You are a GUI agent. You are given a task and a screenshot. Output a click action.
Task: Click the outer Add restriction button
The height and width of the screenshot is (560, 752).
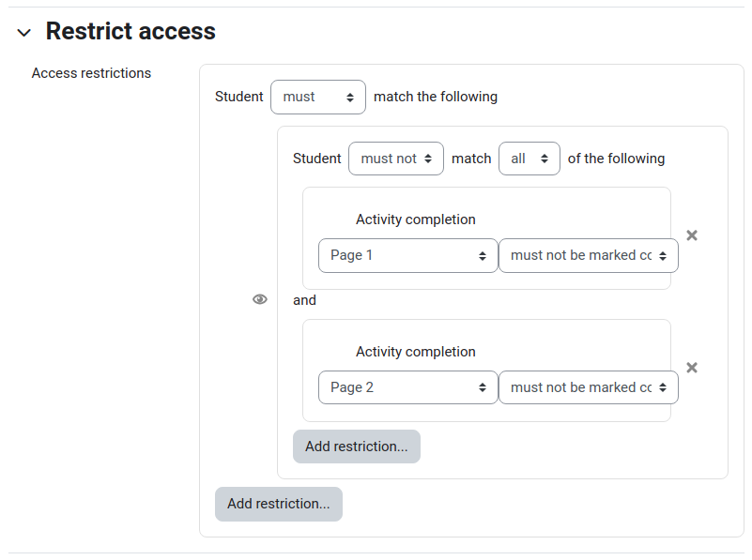279,504
